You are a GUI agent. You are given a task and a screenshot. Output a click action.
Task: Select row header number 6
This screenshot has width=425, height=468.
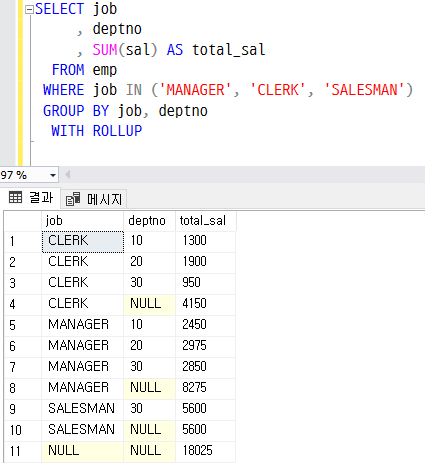point(23,346)
